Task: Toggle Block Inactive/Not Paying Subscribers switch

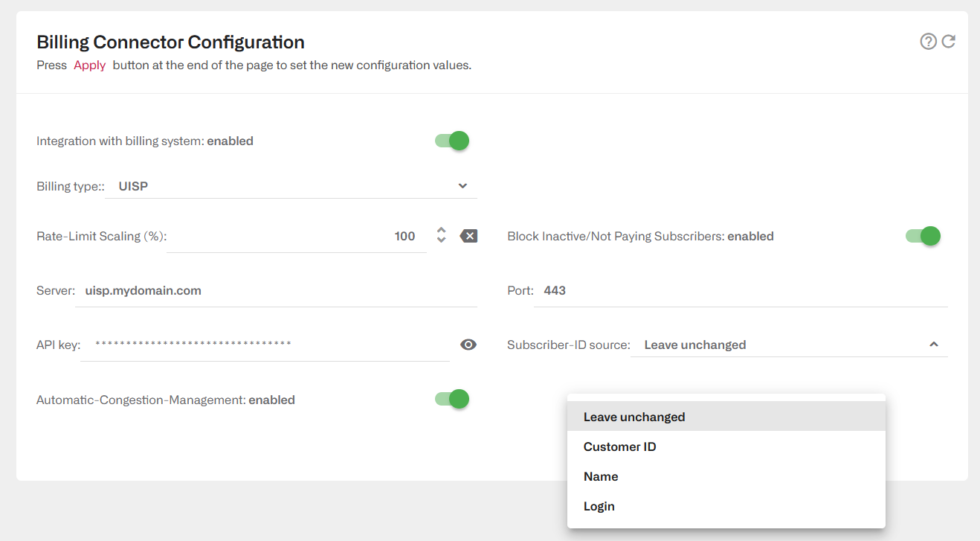Action: [923, 236]
